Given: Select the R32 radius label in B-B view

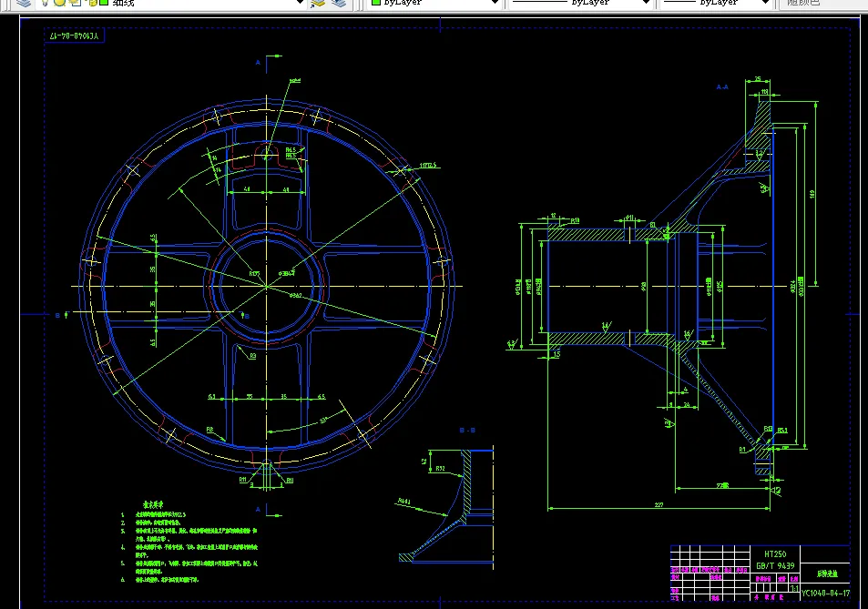Looking at the screenshot, I should (440, 469).
